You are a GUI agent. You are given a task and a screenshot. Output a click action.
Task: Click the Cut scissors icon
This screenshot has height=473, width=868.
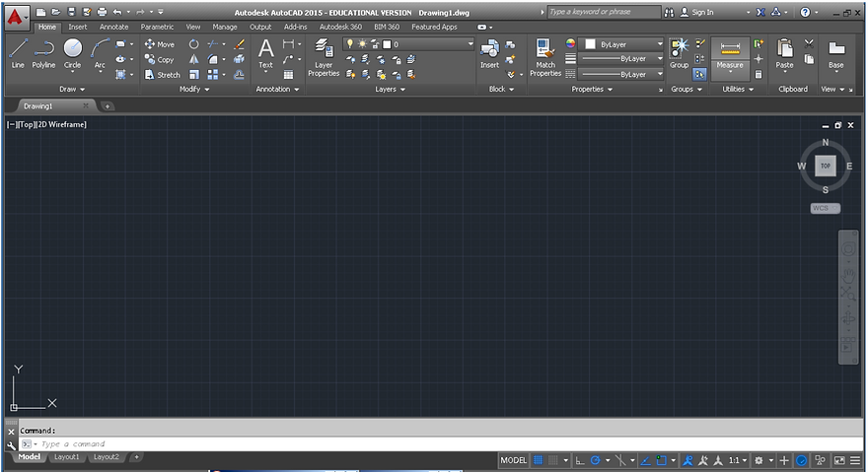click(809, 43)
